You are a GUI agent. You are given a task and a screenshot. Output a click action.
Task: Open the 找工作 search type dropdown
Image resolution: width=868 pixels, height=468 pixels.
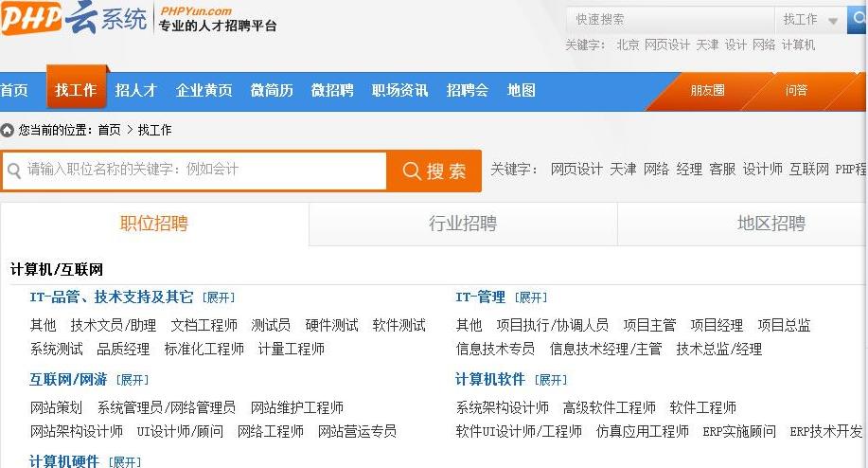(810, 20)
